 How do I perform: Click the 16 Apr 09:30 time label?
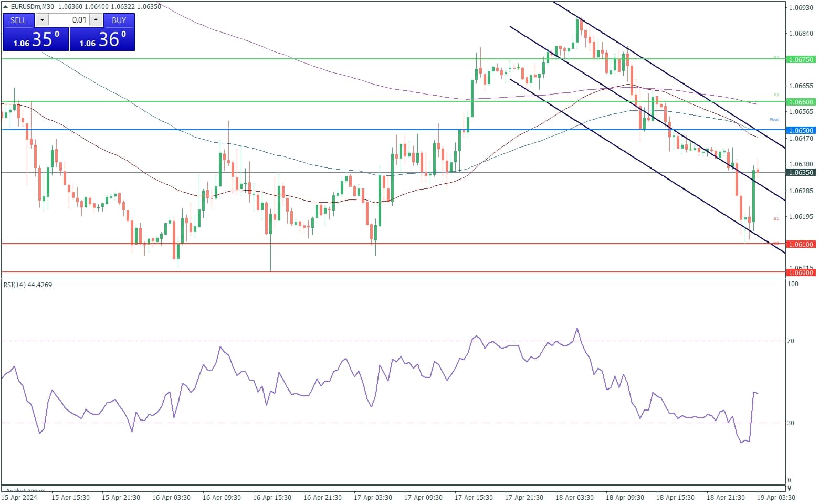pos(222,498)
